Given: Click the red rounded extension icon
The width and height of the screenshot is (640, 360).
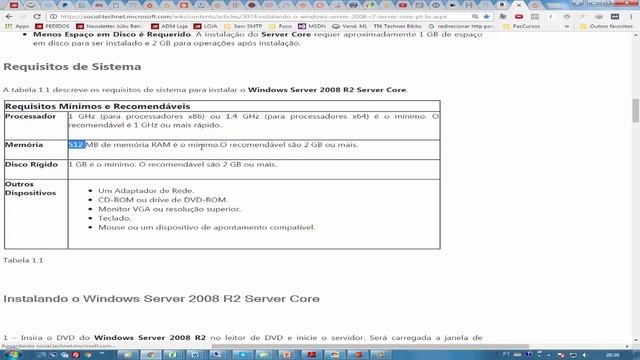Looking at the screenshot, I should [519, 17].
